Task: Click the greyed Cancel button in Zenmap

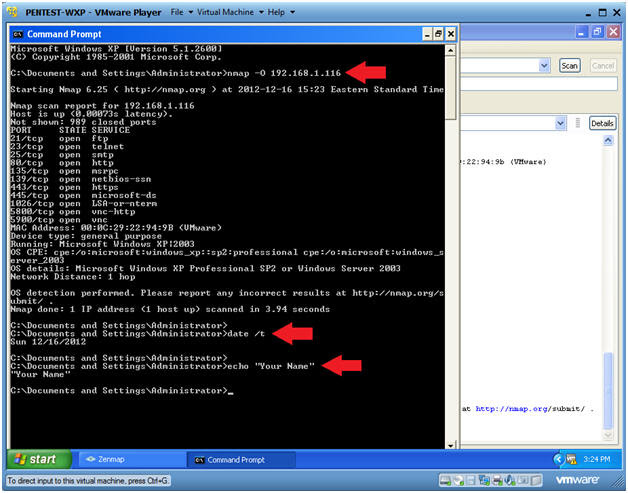Action: (603, 66)
